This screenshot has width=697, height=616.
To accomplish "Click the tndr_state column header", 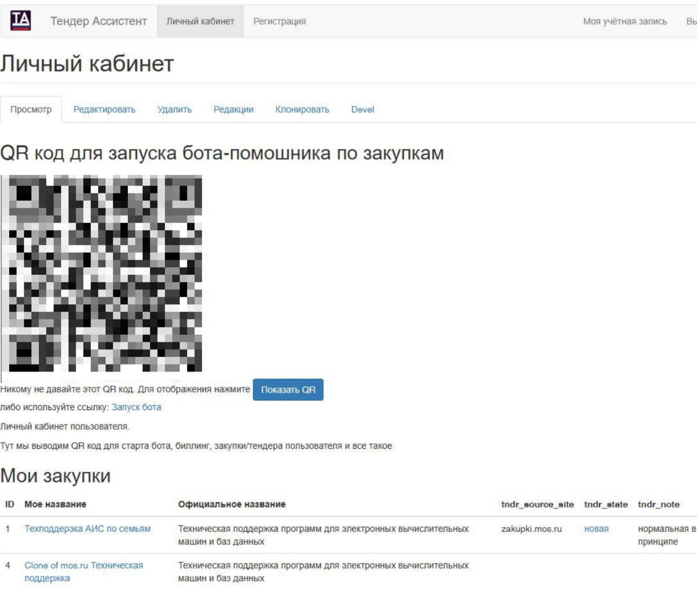I will pyautogui.click(x=606, y=505).
